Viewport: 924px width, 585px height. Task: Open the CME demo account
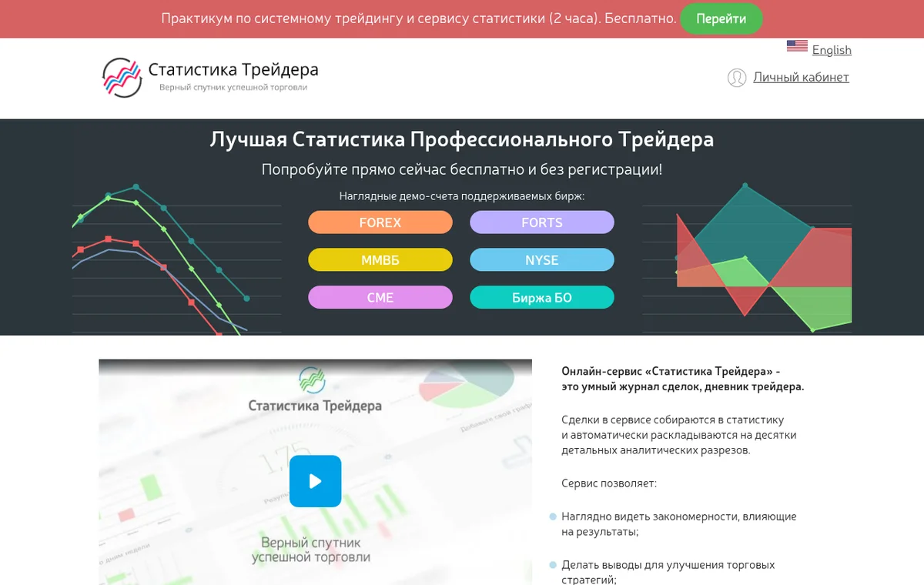coord(380,297)
